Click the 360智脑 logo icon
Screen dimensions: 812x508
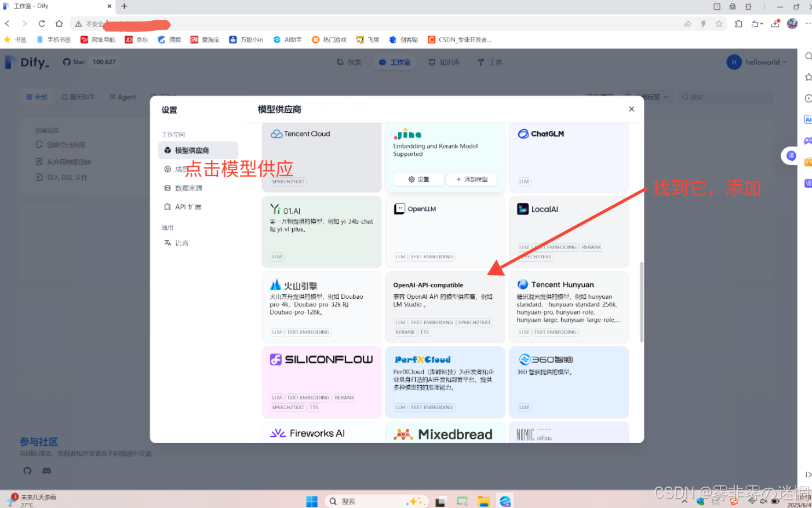tap(525, 360)
